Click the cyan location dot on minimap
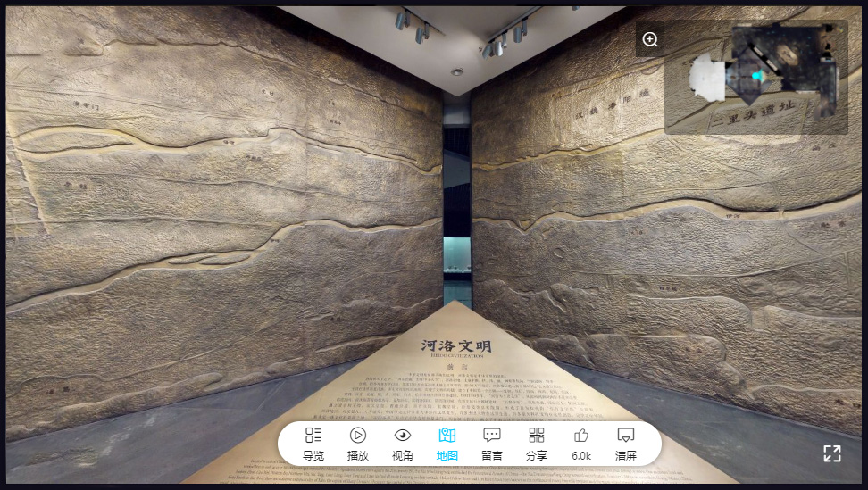868x490 pixels. 755,76
